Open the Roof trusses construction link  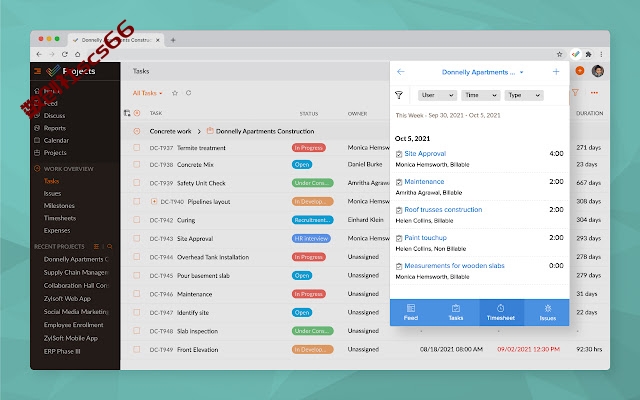[443, 210]
